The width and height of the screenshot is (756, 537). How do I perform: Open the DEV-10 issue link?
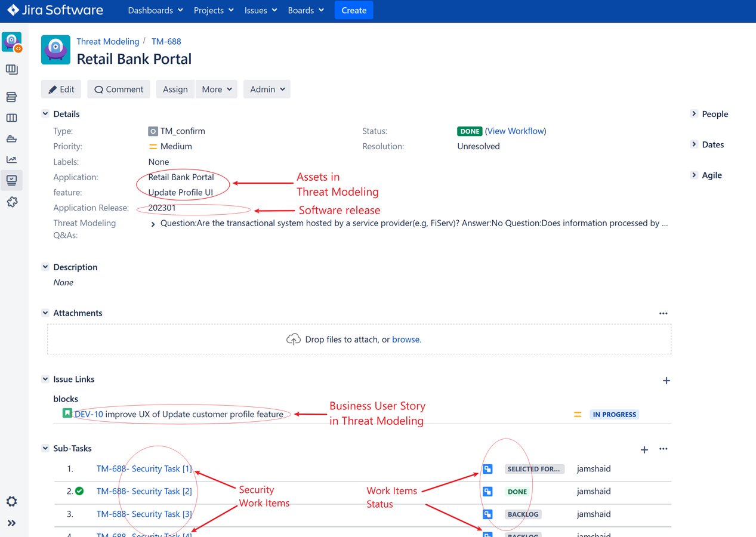89,414
